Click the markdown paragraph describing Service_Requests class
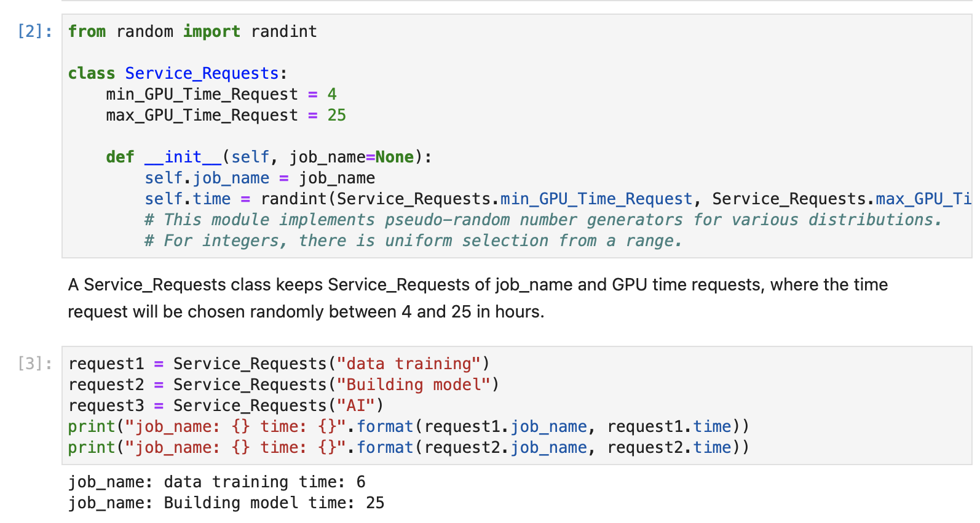 478,298
